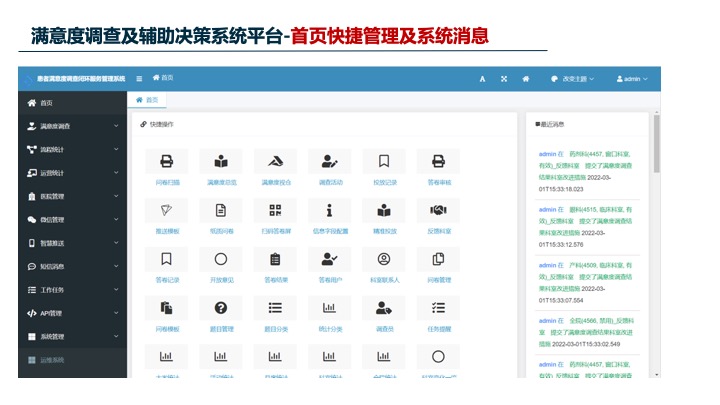
Task: Open the sidebar item with the flow-chart icon
Action: click(x=73, y=149)
